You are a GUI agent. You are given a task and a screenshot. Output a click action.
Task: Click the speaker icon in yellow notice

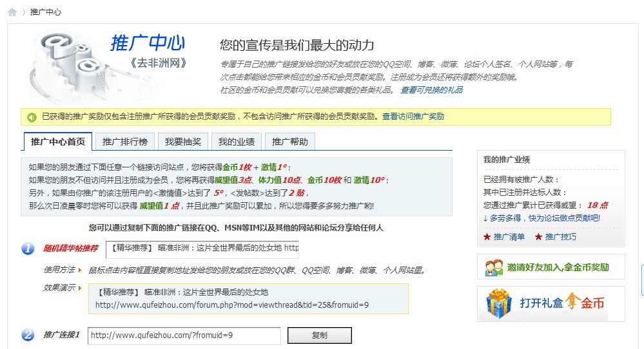pos(32,117)
